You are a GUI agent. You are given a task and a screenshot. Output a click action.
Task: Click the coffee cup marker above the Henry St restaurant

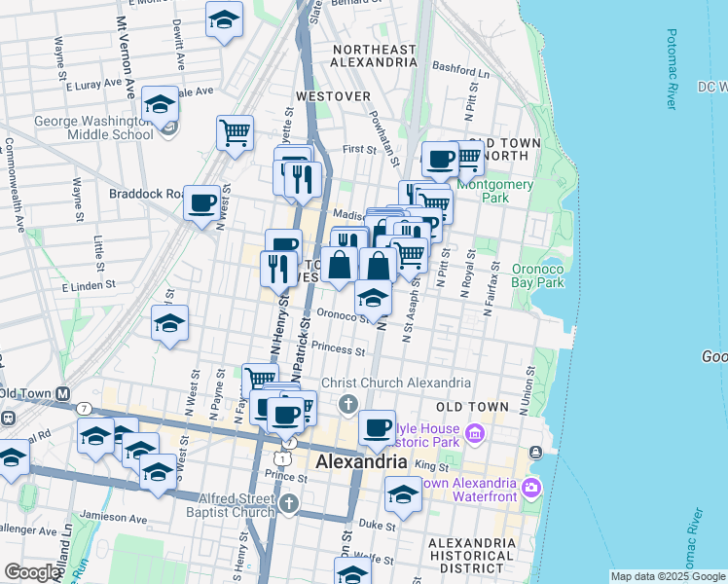click(283, 241)
